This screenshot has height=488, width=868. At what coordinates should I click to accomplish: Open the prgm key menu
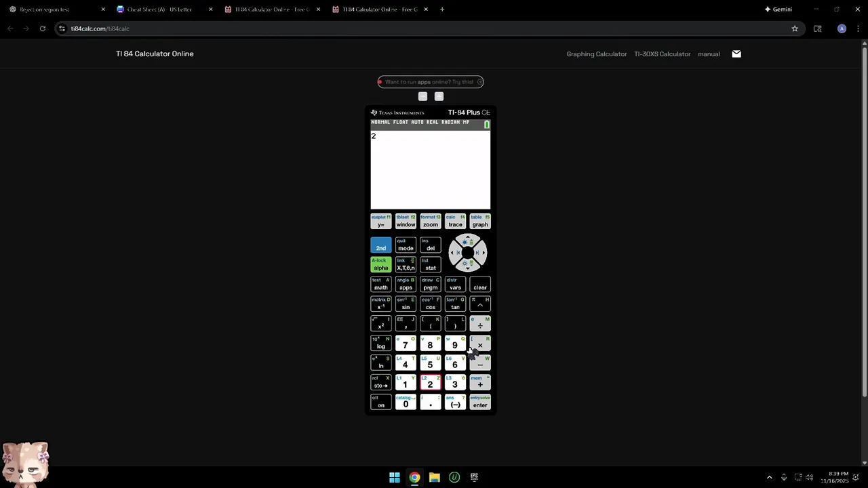click(x=431, y=285)
